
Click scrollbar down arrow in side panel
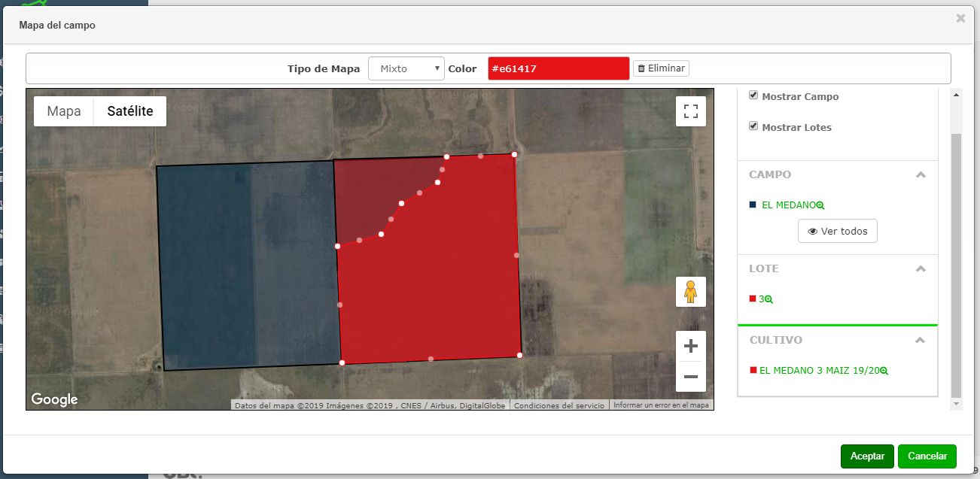957,405
